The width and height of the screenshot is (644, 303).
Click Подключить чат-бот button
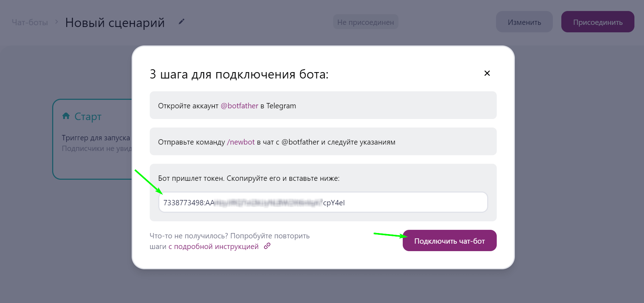450,240
